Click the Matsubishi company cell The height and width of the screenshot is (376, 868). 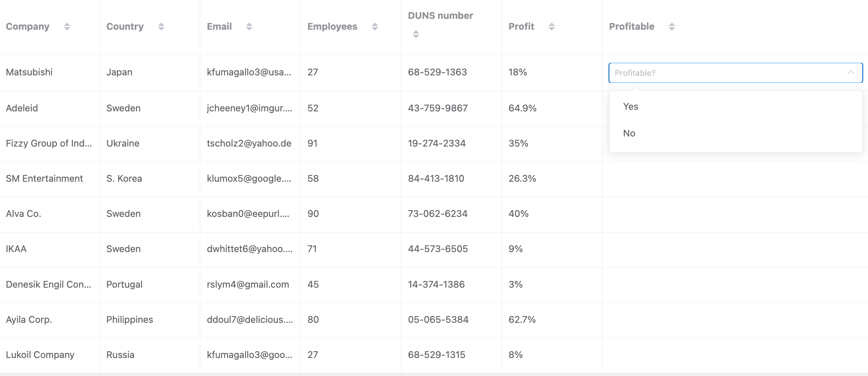29,72
